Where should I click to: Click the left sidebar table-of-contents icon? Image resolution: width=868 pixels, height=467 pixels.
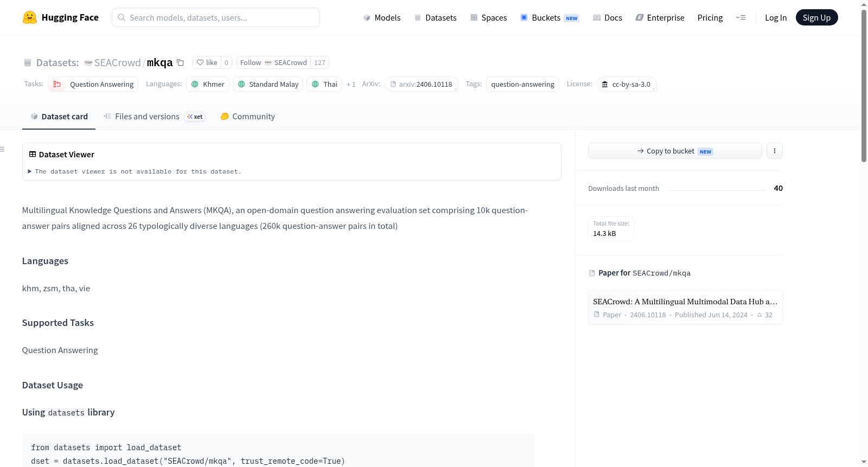3,149
